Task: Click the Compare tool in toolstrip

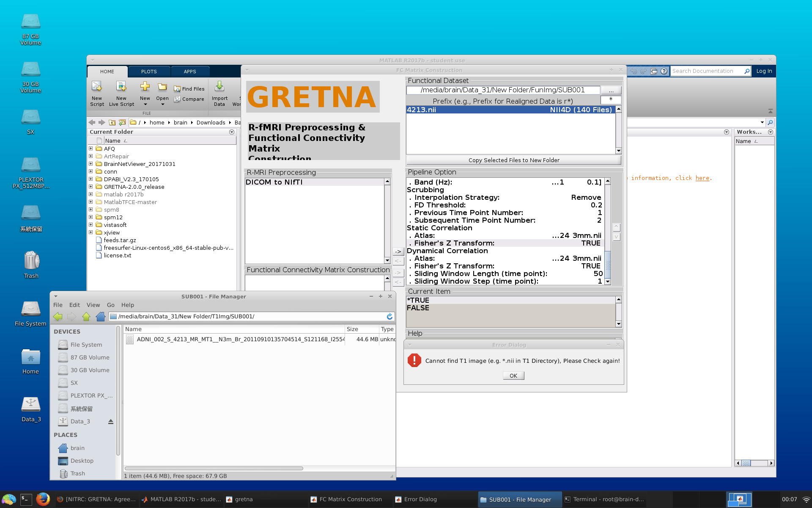Action: pos(189,99)
